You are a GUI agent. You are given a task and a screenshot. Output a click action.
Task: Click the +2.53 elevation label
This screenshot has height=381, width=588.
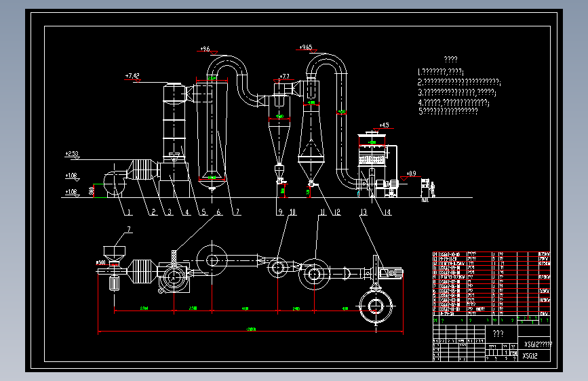click(x=72, y=154)
